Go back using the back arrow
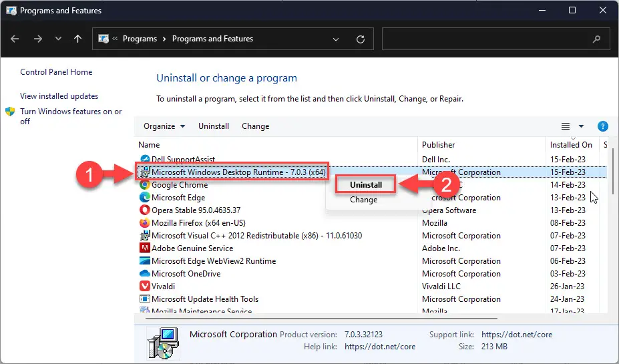619x364 pixels. coord(15,39)
